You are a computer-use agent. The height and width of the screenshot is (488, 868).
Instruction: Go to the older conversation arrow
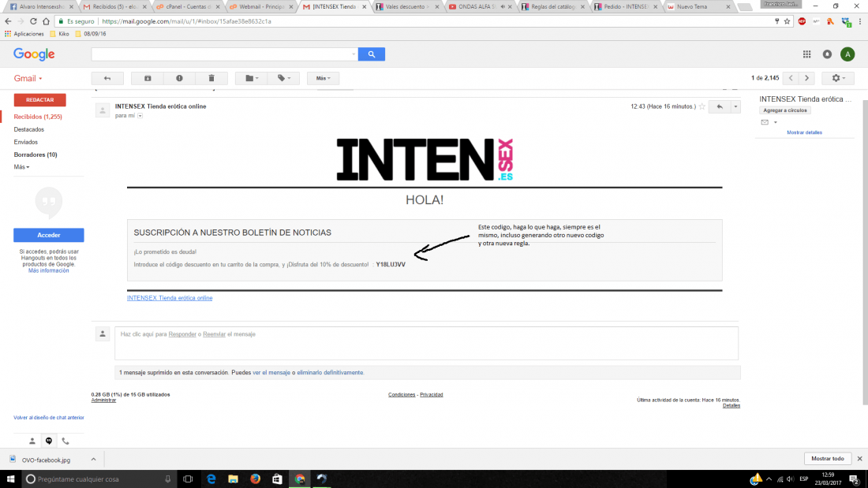(x=807, y=78)
